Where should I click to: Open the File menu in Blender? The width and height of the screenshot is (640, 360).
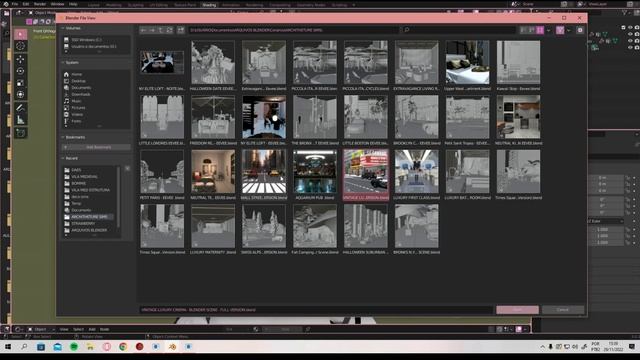pos(15,4)
